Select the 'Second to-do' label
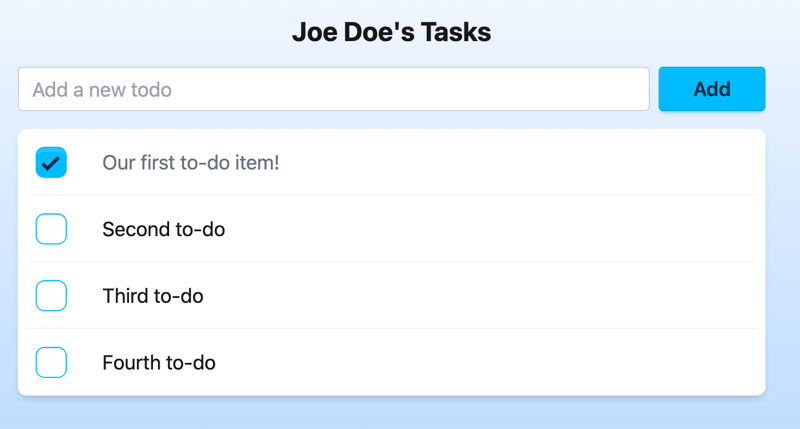The width and height of the screenshot is (800, 429). [x=163, y=229]
